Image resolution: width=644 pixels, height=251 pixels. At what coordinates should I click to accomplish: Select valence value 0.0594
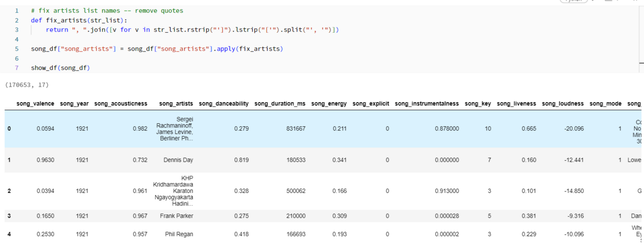[x=45, y=129]
